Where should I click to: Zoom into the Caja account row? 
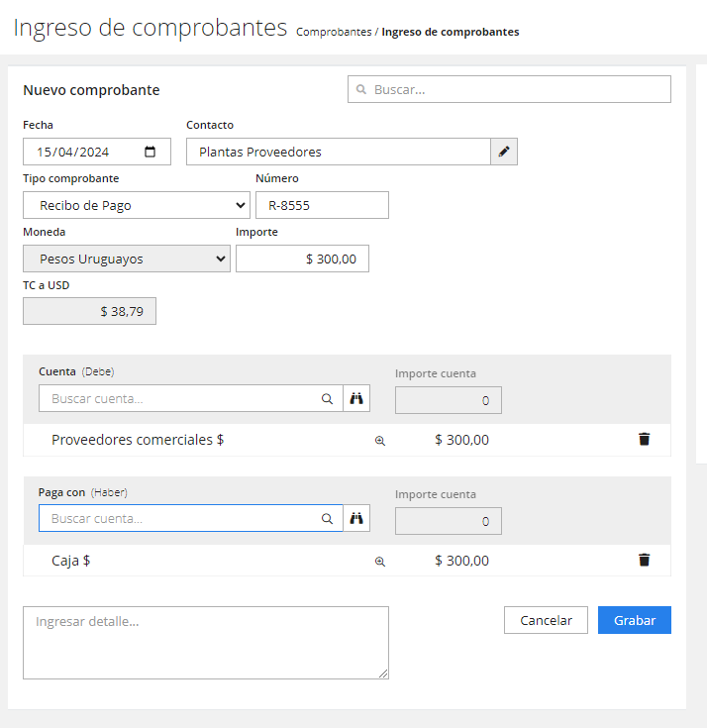379,561
